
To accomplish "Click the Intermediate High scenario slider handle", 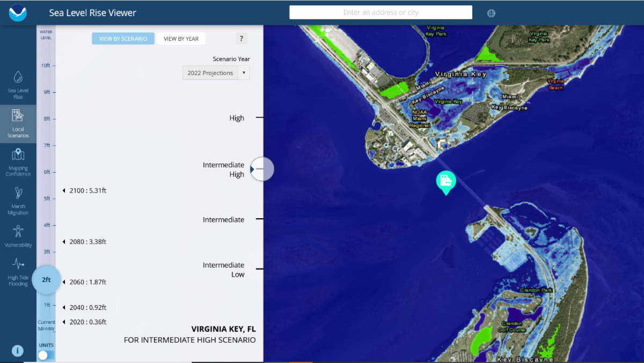I will coord(262,169).
